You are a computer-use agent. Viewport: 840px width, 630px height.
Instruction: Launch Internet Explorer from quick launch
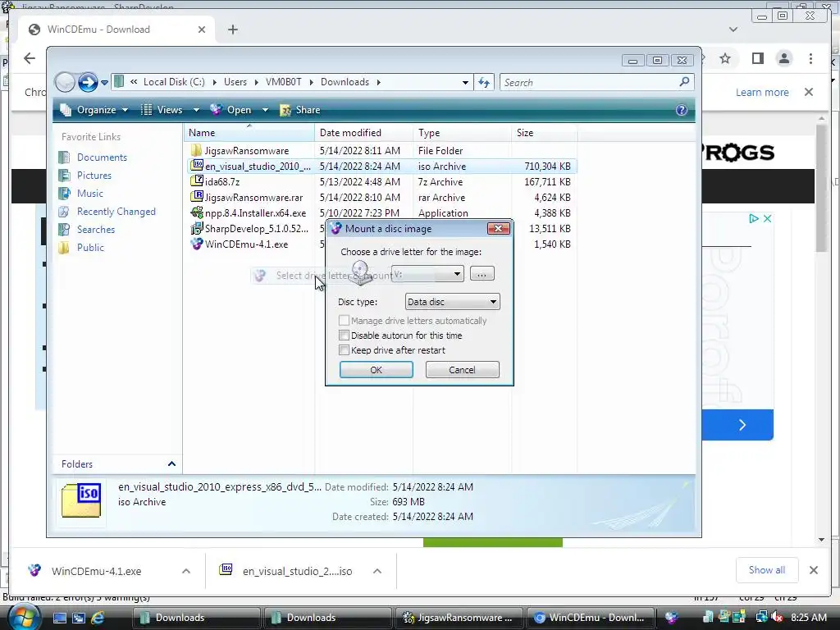click(98, 618)
